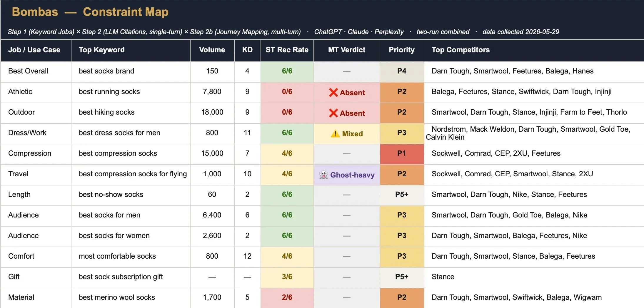The image size is (644, 308).
Task: Click the 0/6 rec rate in Athletic row
Action: [287, 91]
